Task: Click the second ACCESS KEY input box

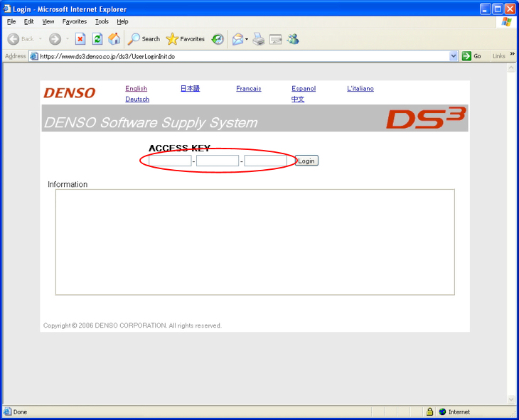Action: coord(218,161)
